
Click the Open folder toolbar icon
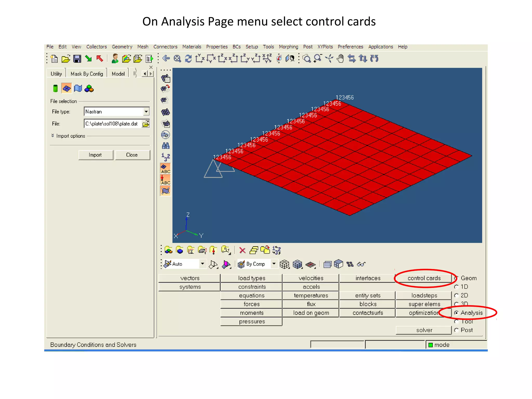coord(66,59)
